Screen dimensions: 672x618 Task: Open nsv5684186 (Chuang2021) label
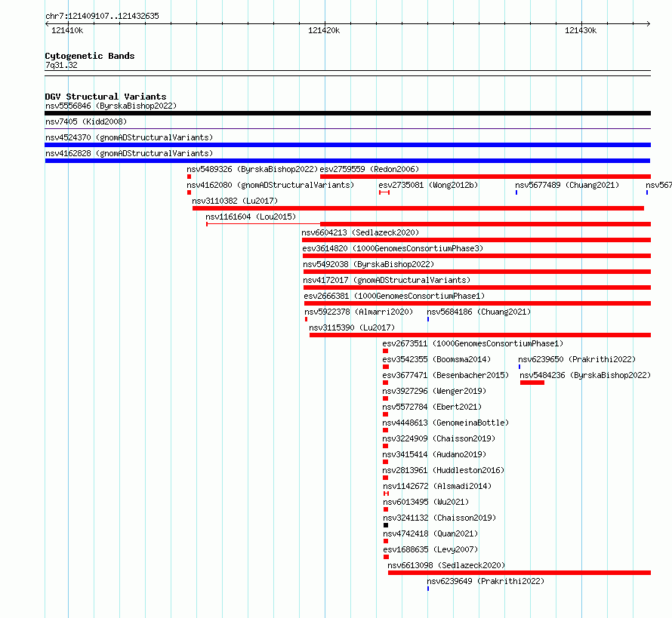[x=479, y=312]
